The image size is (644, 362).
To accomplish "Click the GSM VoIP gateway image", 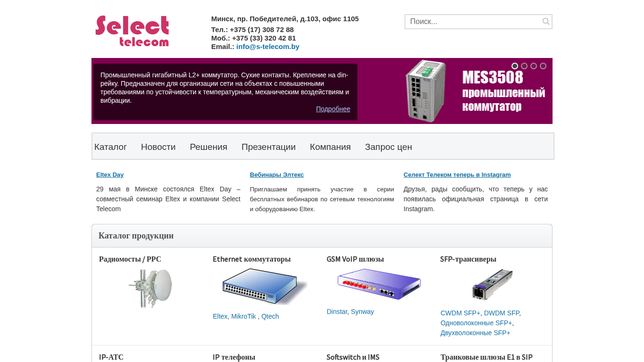I will click(379, 284).
